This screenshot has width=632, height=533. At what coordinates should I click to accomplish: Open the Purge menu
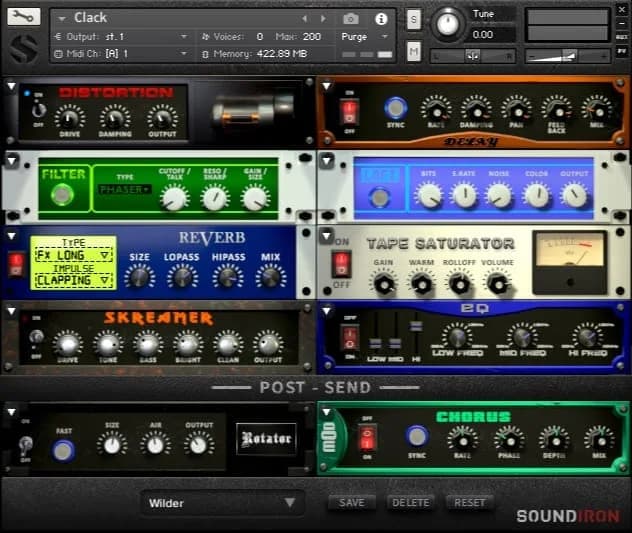pos(364,37)
